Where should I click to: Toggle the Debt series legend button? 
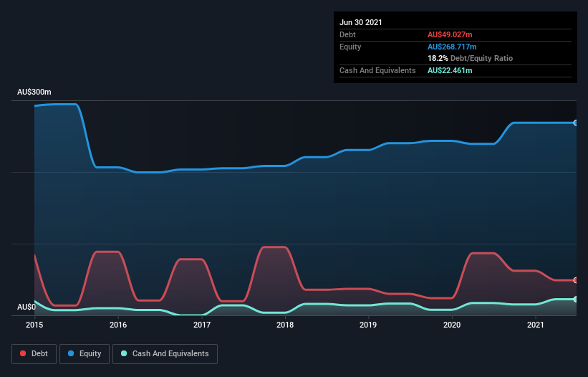(34, 354)
